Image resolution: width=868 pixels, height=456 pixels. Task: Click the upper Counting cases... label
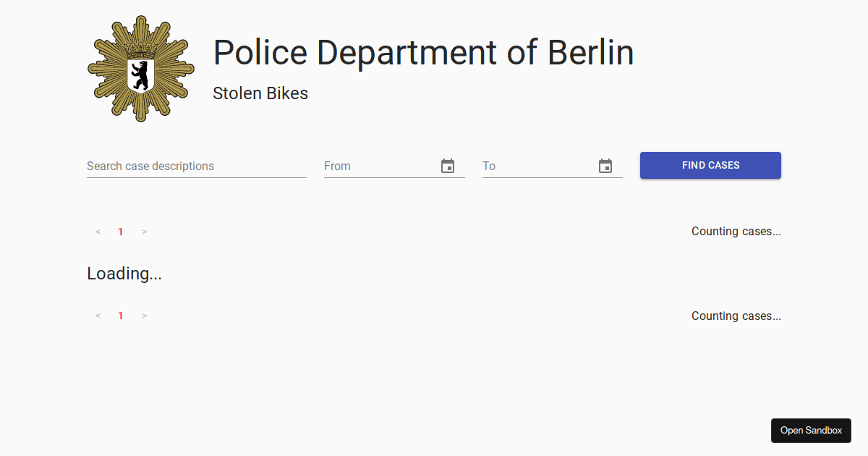[736, 232]
